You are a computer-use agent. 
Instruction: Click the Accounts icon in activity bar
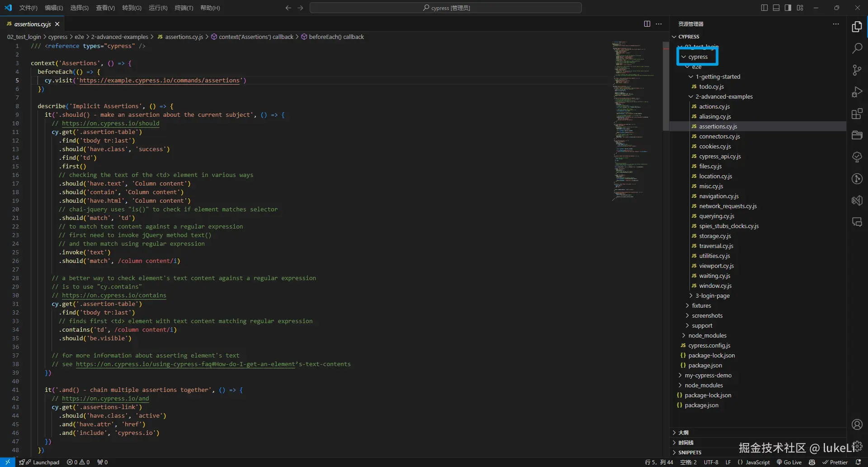click(x=857, y=424)
